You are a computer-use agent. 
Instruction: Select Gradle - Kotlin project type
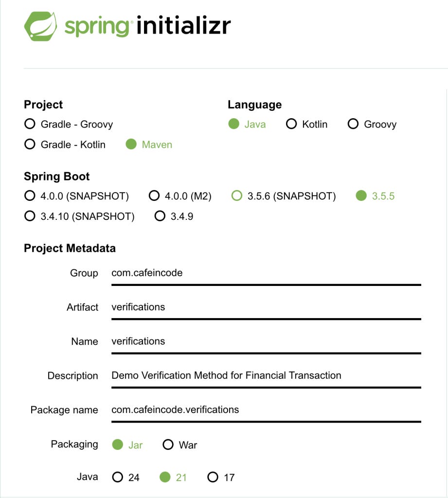pyautogui.click(x=65, y=144)
